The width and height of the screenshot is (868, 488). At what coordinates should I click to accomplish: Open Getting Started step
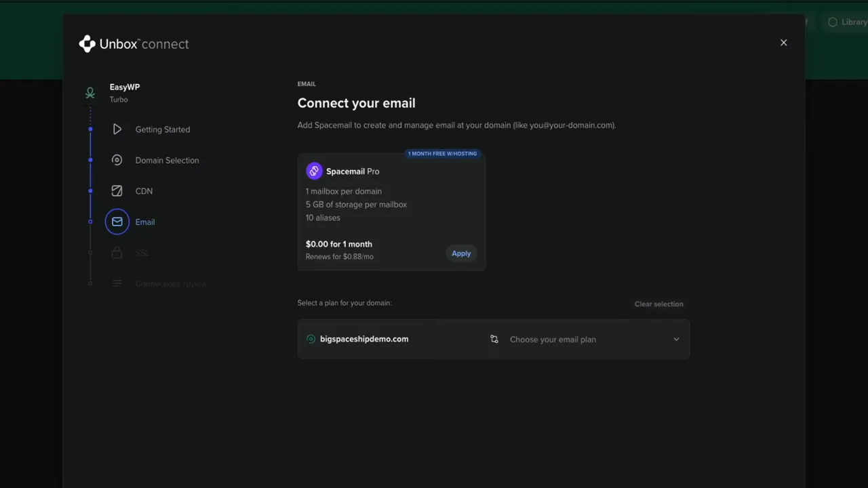coord(163,129)
